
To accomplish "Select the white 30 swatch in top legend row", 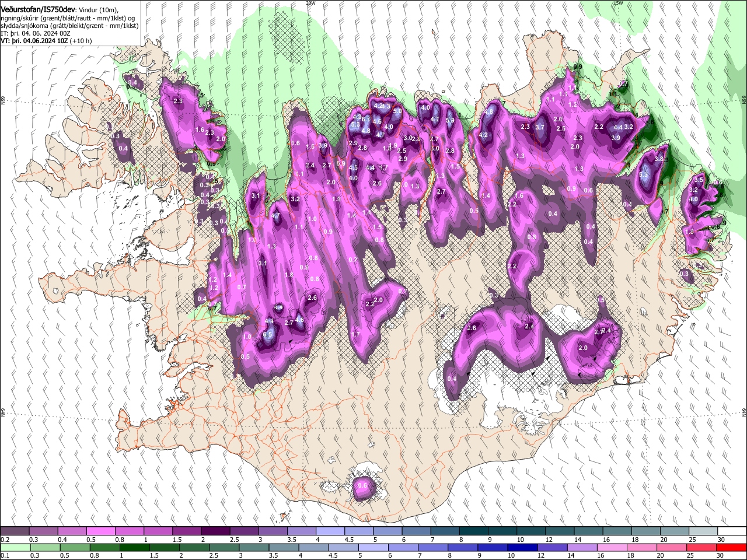I will point(731,531).
